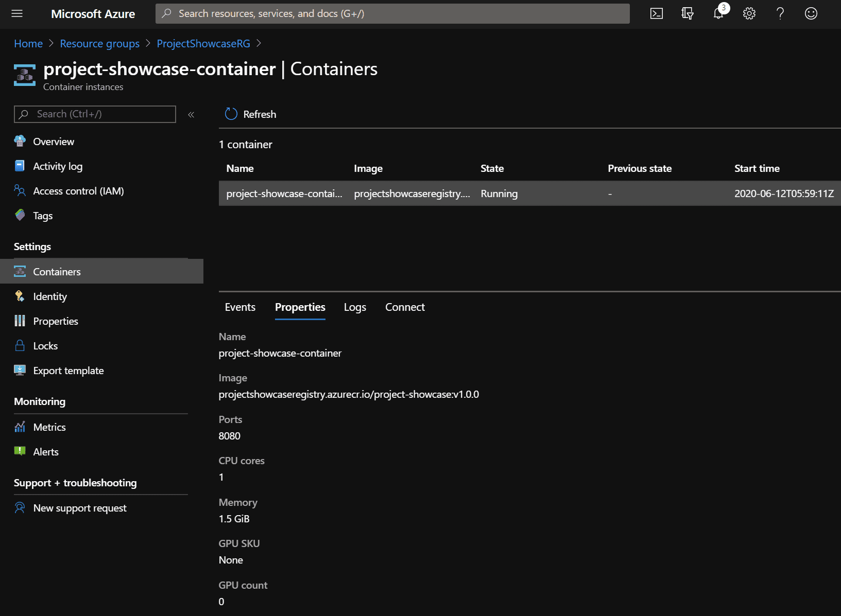Screen dimensions: 841x616
Task: Switch to the Events tab
Action: click(240, 307)
